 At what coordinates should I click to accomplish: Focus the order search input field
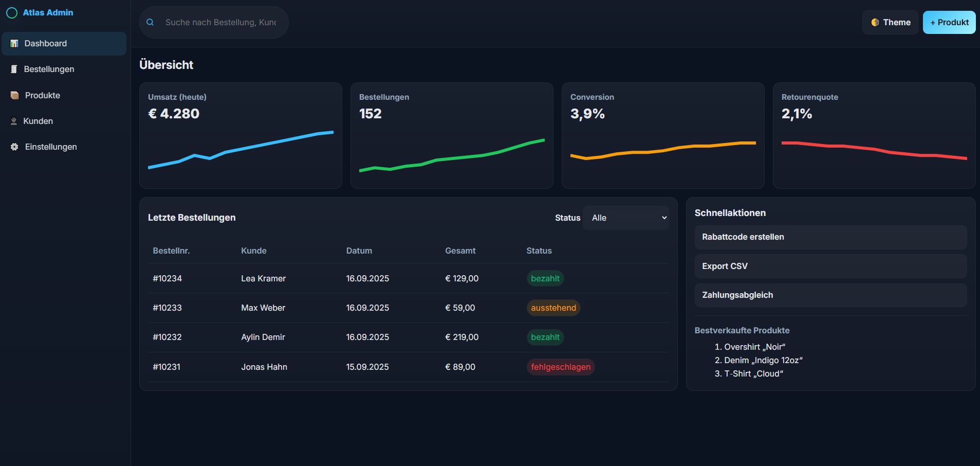click(221, 23)
